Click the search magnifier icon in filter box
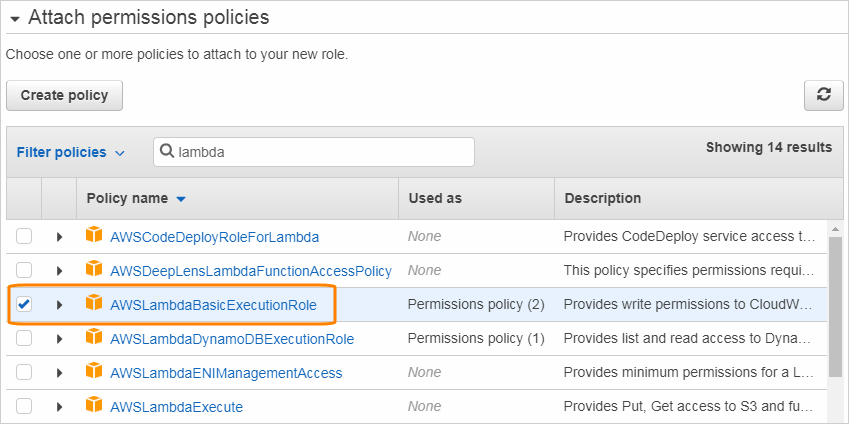 tap(166, 152)
